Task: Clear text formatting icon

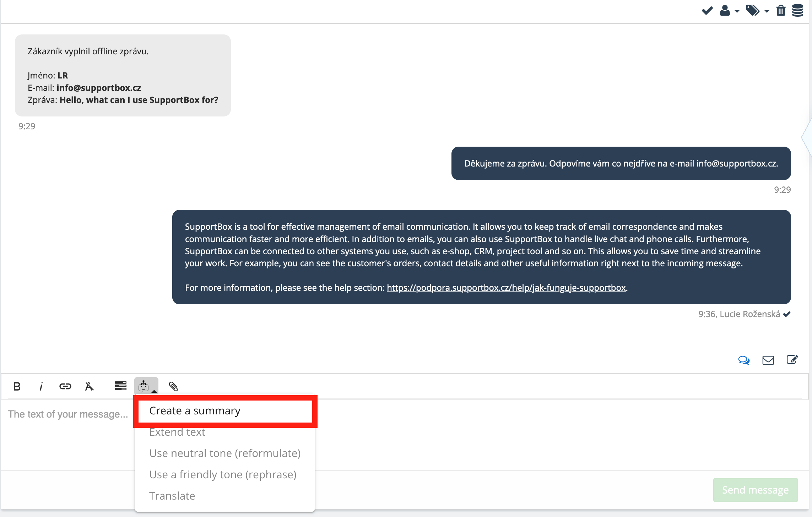Action: (89, 386)
